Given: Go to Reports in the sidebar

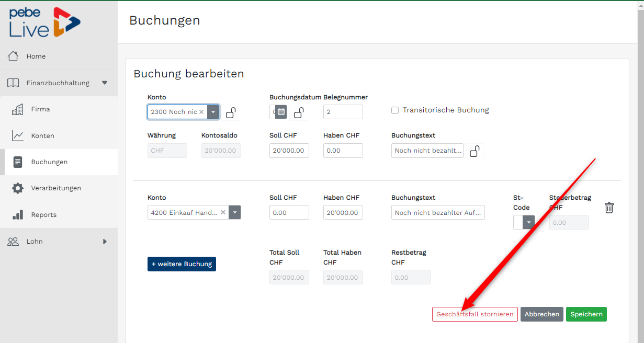Looking at the screenshot, I should tap(43, 215).
